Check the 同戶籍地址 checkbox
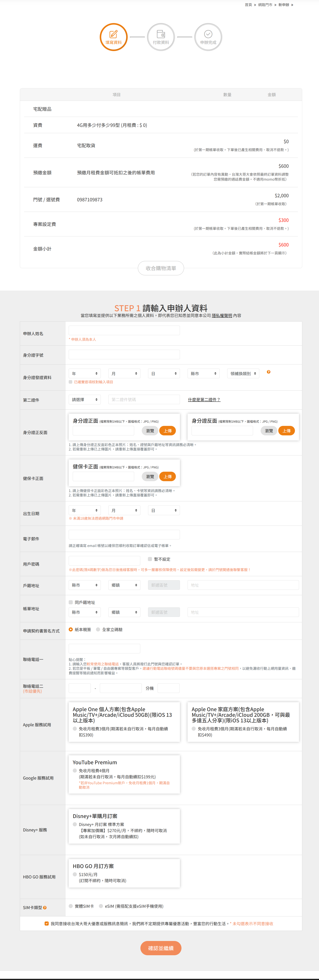Viewport: 319px width, 980px height. 71,602
